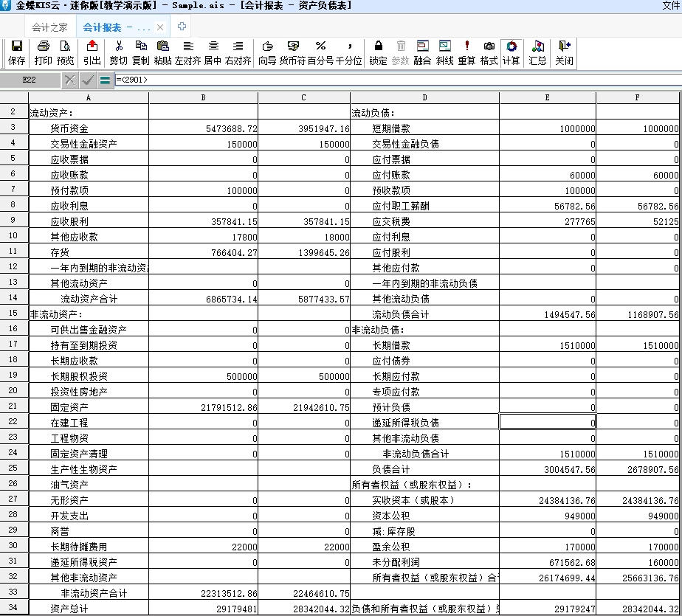
Task: Select column B header
Action: 203,98
